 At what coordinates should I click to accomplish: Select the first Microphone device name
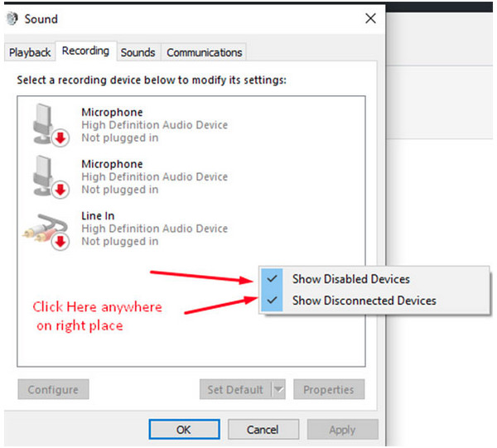[112, 112]
